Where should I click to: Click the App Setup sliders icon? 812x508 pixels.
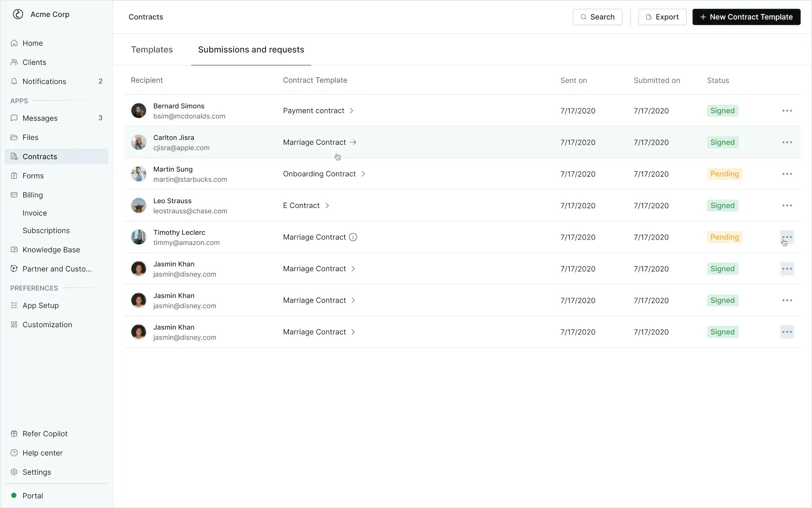click(x=14, y=305)
